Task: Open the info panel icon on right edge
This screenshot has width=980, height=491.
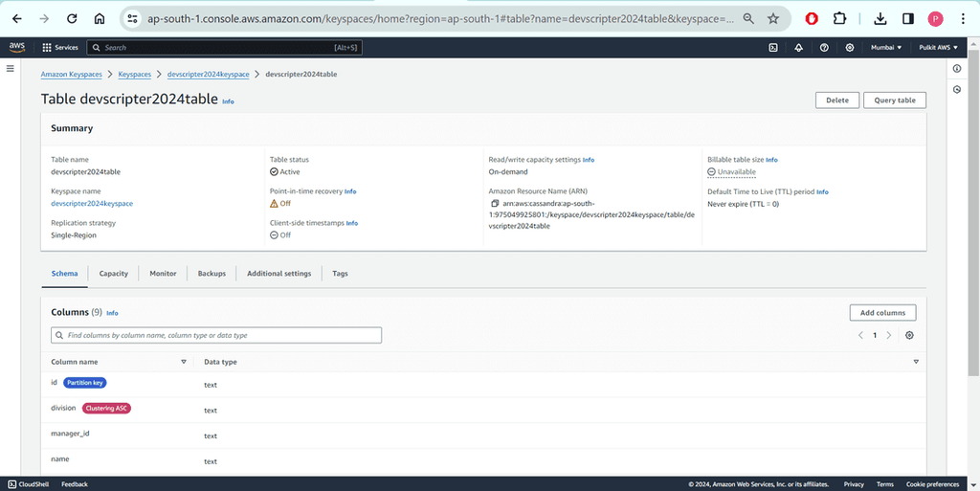Action: point(957,69)
